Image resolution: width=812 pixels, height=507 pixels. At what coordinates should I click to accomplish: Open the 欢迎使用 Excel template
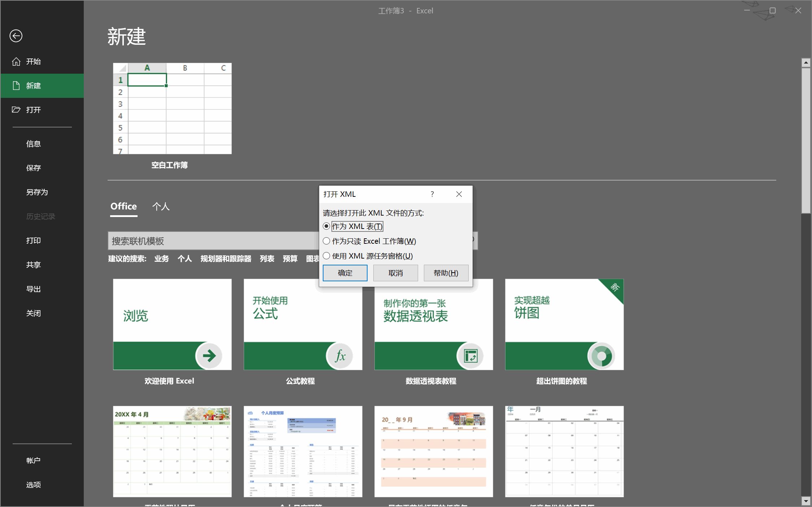[172, 324]
